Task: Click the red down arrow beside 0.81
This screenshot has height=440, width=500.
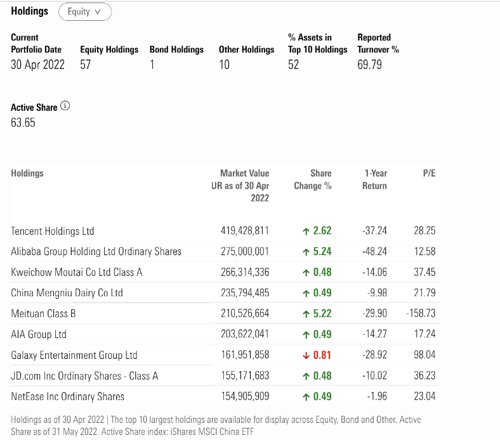Action: coord(306,355)
